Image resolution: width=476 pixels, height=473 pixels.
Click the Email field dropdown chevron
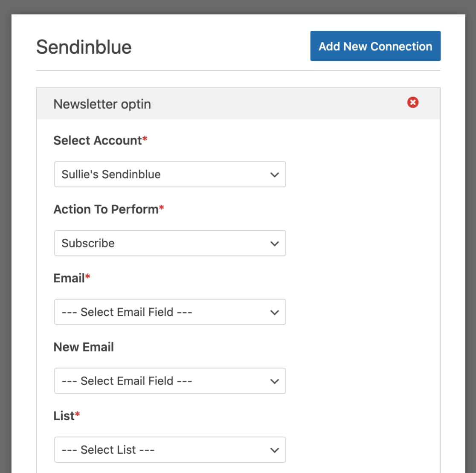[x=274, y=312]
